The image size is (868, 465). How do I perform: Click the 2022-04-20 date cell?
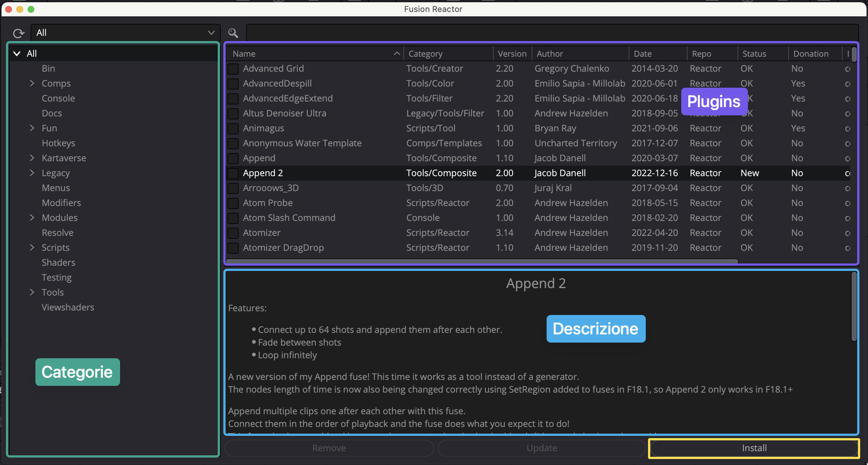click(654, 233)
